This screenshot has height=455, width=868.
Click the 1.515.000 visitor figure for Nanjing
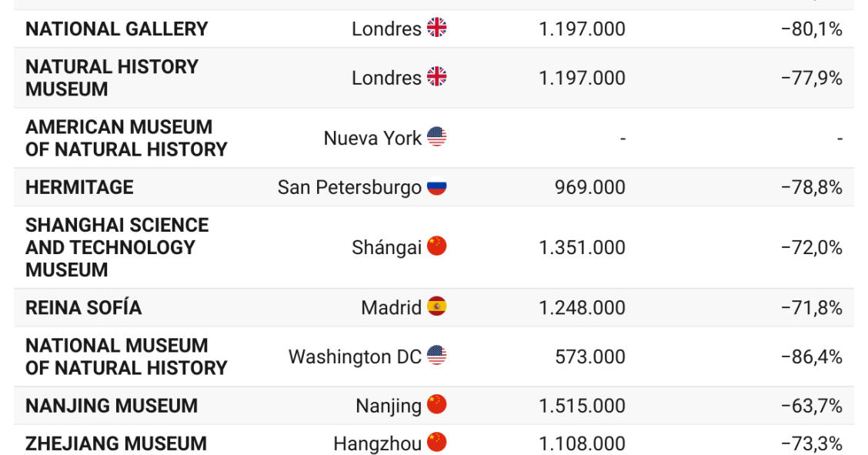[582, 406]
